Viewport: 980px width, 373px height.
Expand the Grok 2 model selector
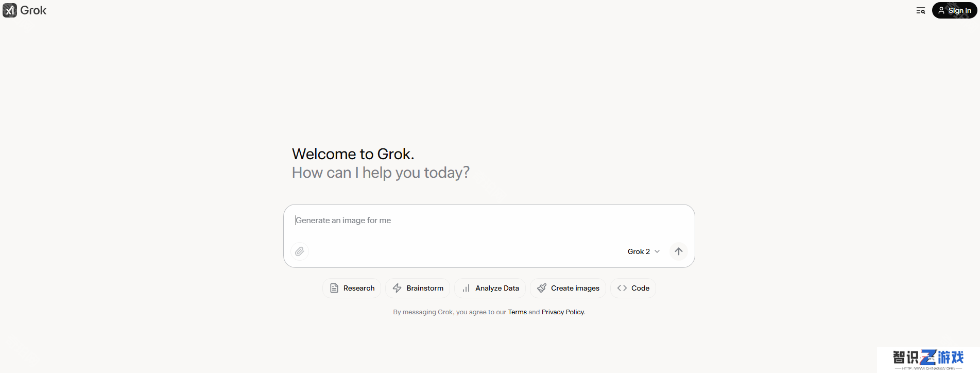click(x=643, y=251)
